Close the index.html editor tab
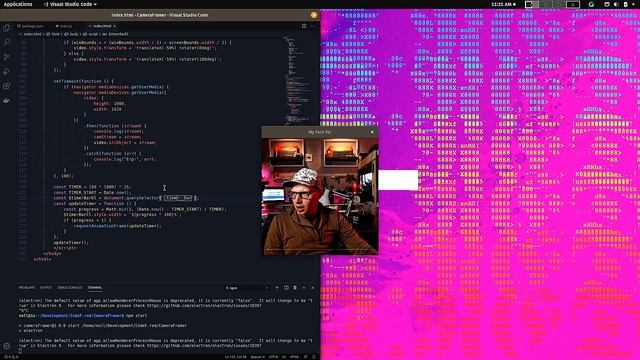The height and width of the screenshot is (360, 640). coord(114,26)
